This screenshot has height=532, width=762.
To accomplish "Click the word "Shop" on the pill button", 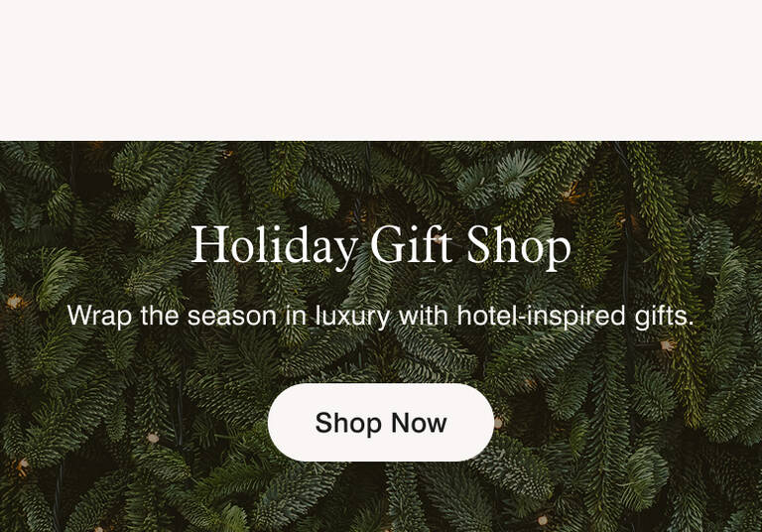I will click(348, 423).
